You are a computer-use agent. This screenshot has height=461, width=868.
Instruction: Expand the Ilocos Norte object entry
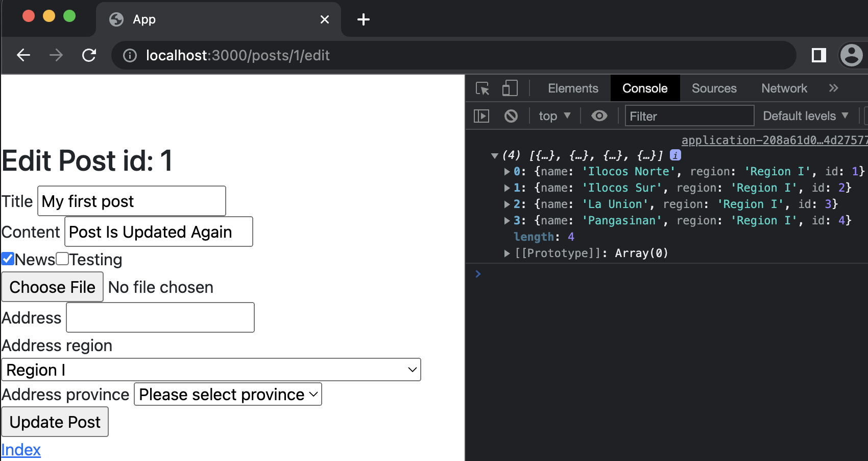pos(507,172)
